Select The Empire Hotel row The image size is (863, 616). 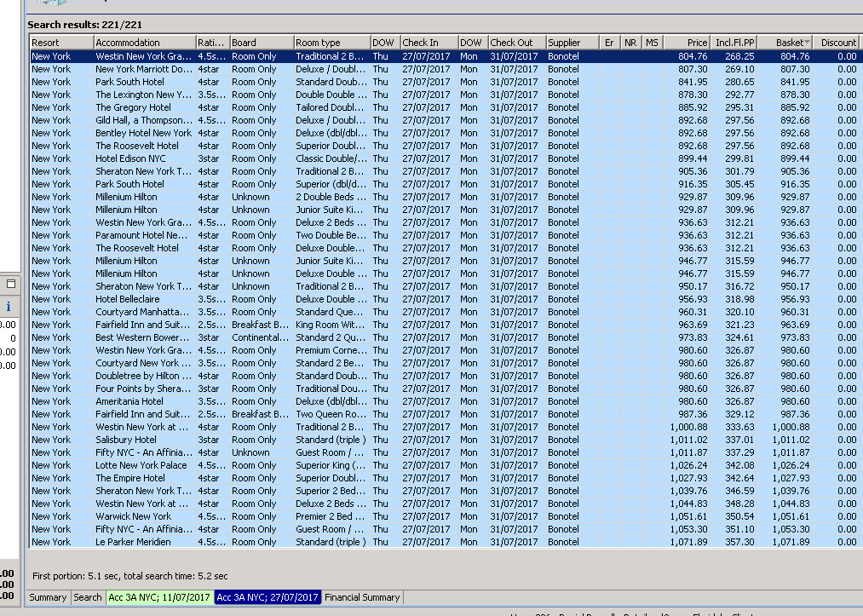(444, 478)
